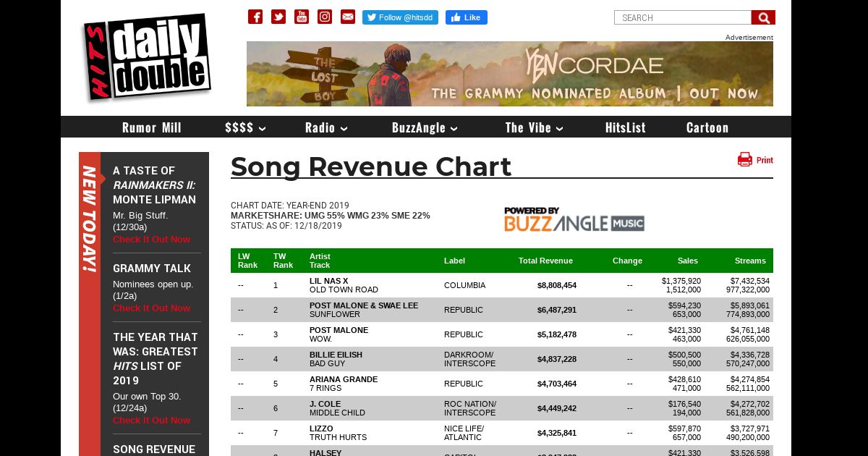Image resolution: width=868 pixels, height=456 pixels.
Task: Select BAD GUY track title
Action: [328, 363]
